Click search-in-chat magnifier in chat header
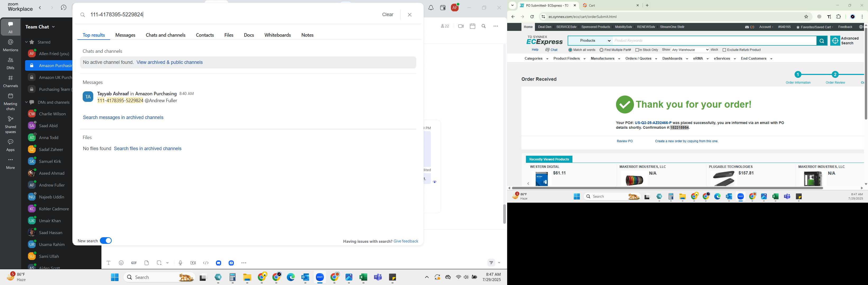Viewport: 868px width, 285px height. click(484, 26)
